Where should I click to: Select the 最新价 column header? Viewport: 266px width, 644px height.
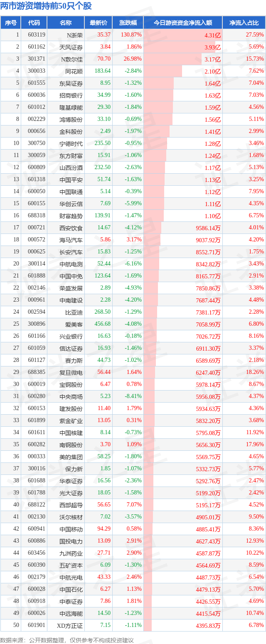(98, 23)
